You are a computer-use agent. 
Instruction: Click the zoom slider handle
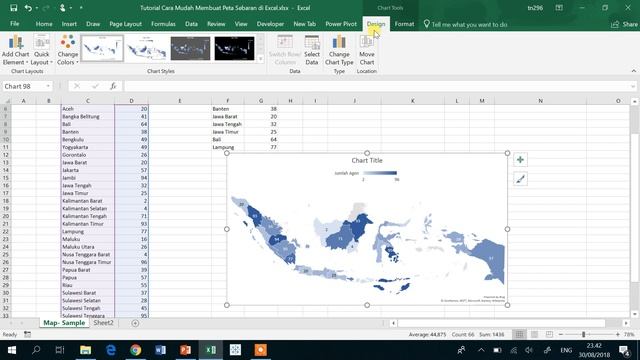click(x=583, y=334)
